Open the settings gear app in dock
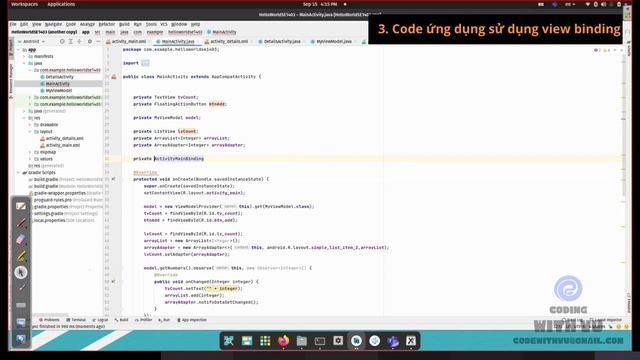Viewport: 640px width, 360px height. 338,341
